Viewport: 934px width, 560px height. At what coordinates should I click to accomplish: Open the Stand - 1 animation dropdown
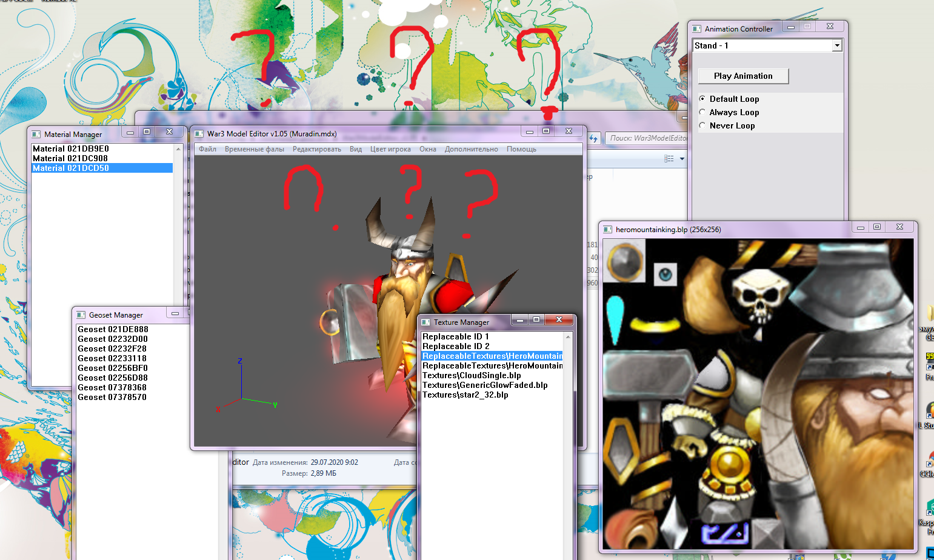click(837, 45)
